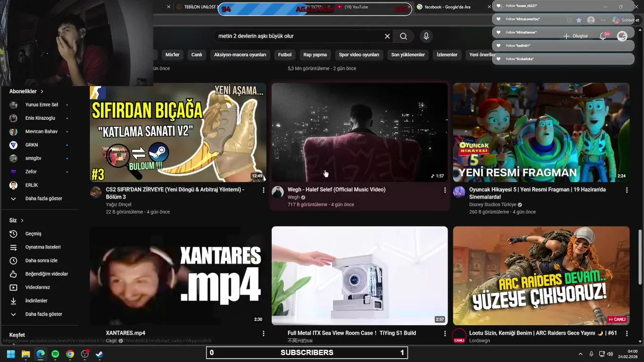Expand Abonelikler section chevron
Image resolution: width=644 pixels, height=362 pixels.
(x=42, y=92)
